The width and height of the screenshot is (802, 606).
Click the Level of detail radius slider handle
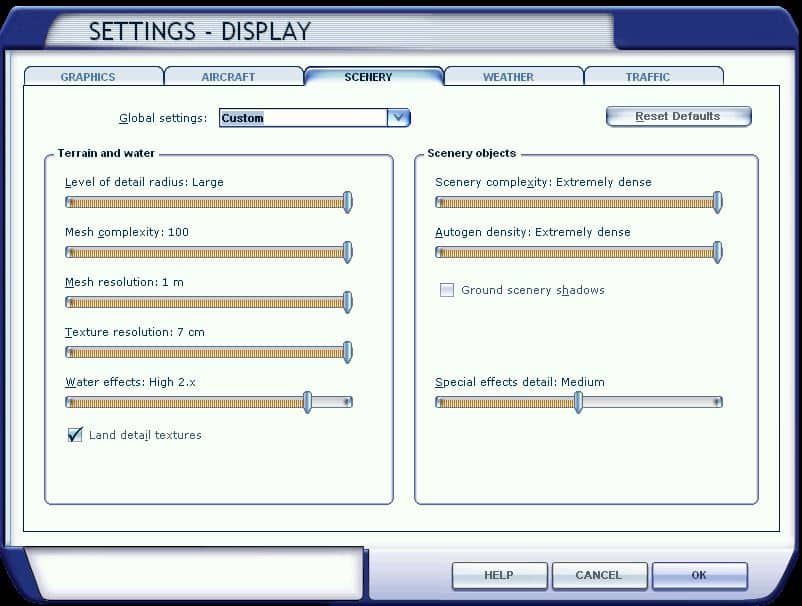(347, 202)
